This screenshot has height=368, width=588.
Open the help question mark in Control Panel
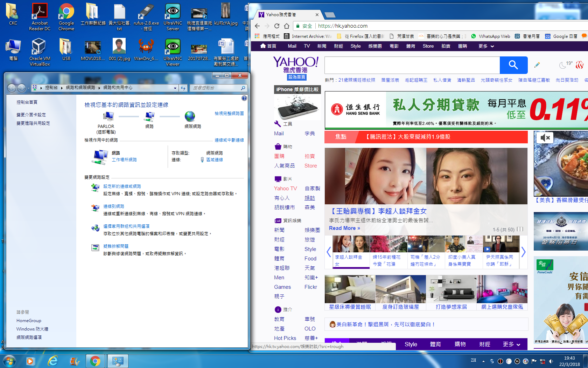tap(244, 98)
